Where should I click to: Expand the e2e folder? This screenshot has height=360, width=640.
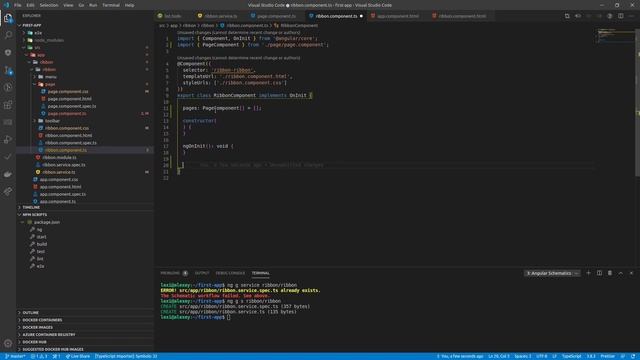click(x=38, y=33)
